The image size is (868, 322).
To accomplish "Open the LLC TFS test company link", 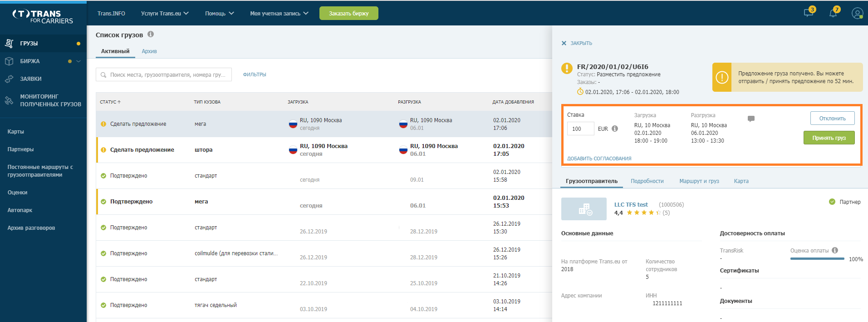I will tap(631, 205).
